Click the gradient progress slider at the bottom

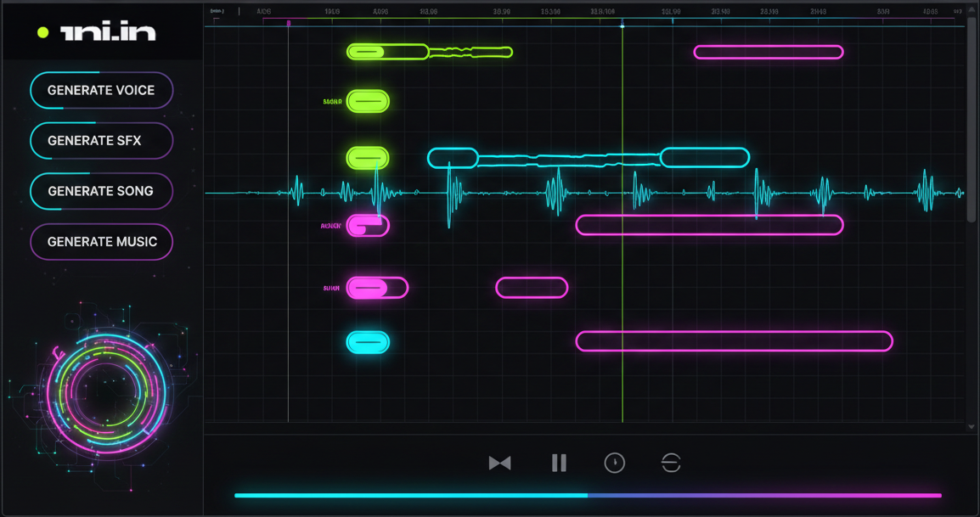(x=589, y=493)
